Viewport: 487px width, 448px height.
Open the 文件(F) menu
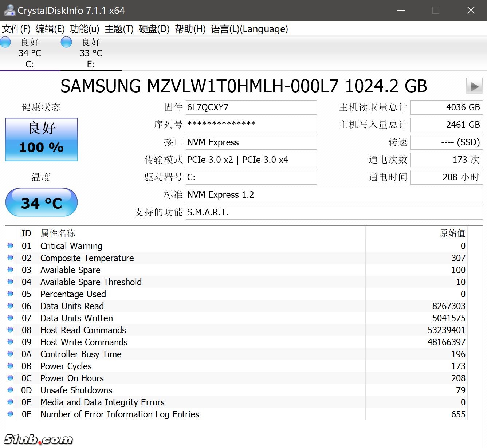tap(16, 29)
